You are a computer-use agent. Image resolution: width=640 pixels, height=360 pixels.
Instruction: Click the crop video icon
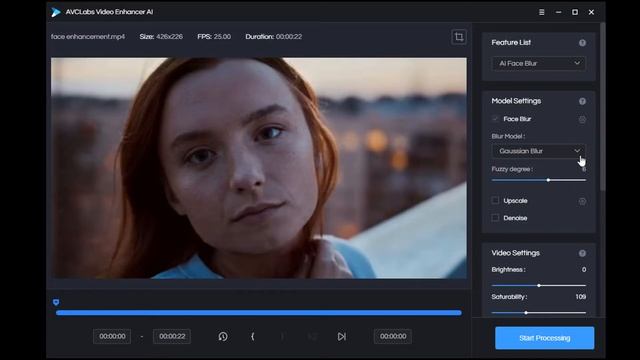coord(459,37)
